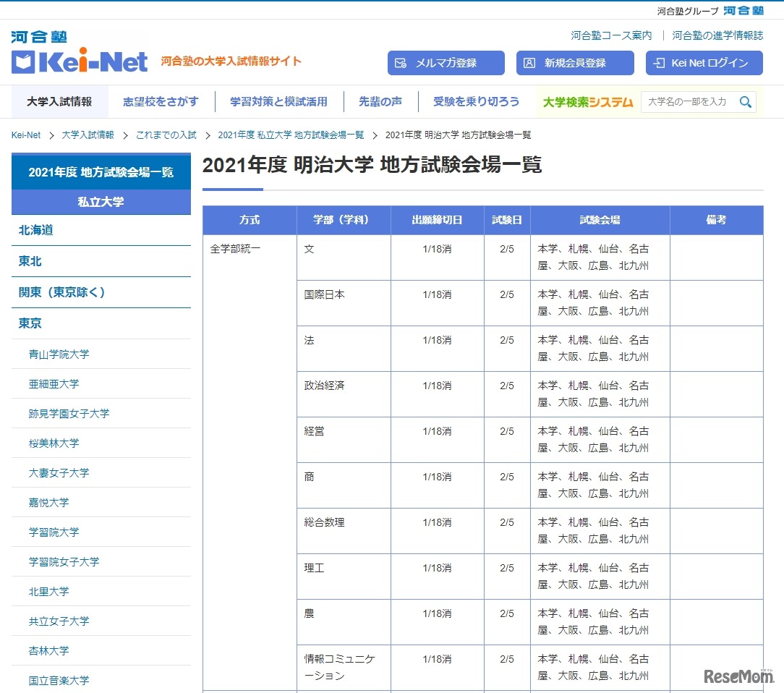Click the search magnifier icon
784x693 pixels.
point(745,102)
